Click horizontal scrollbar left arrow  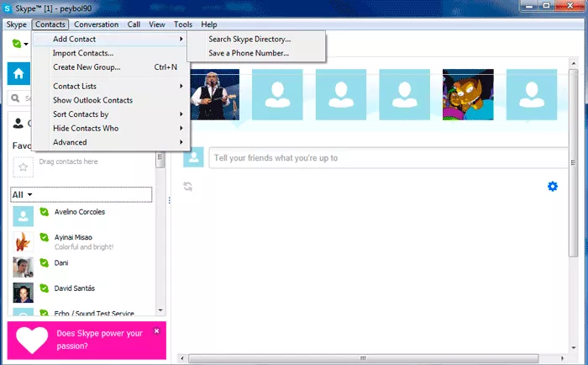[182, 358]
